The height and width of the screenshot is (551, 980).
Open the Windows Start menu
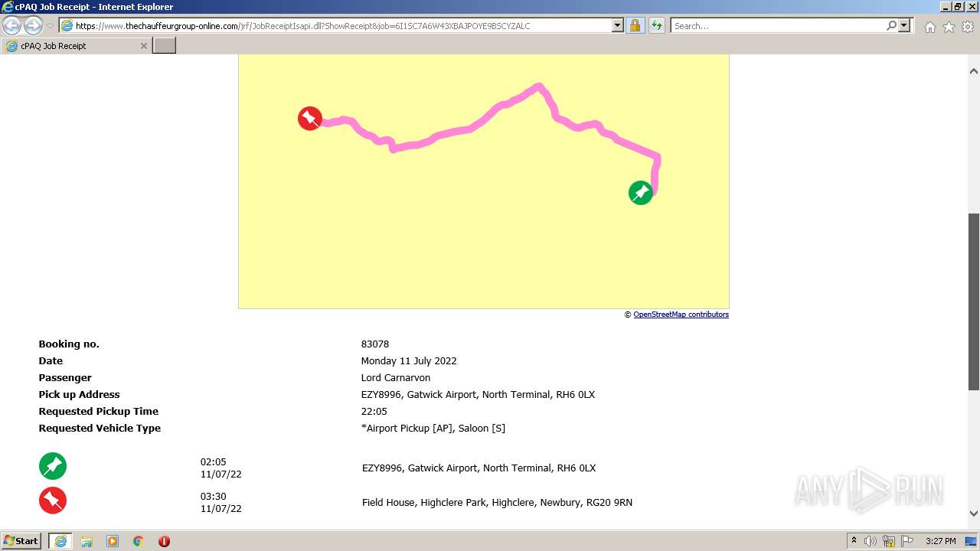pyautogui.click(x=21, y=541)
